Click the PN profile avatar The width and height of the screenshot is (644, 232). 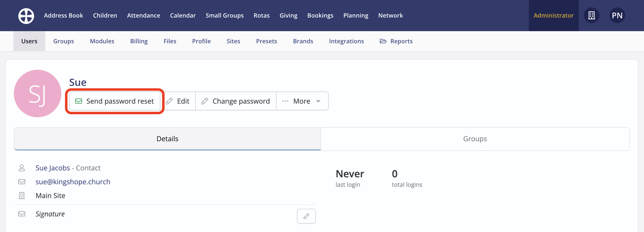point(617,15)
